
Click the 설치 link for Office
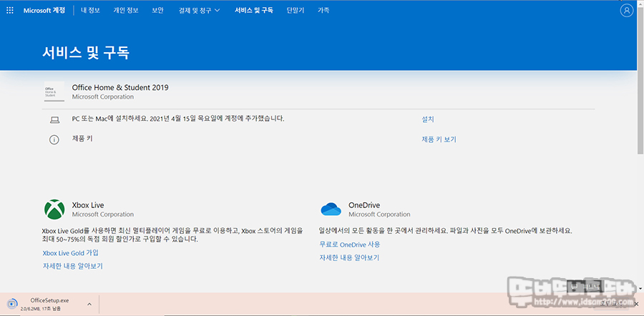(x=428, y=119)
